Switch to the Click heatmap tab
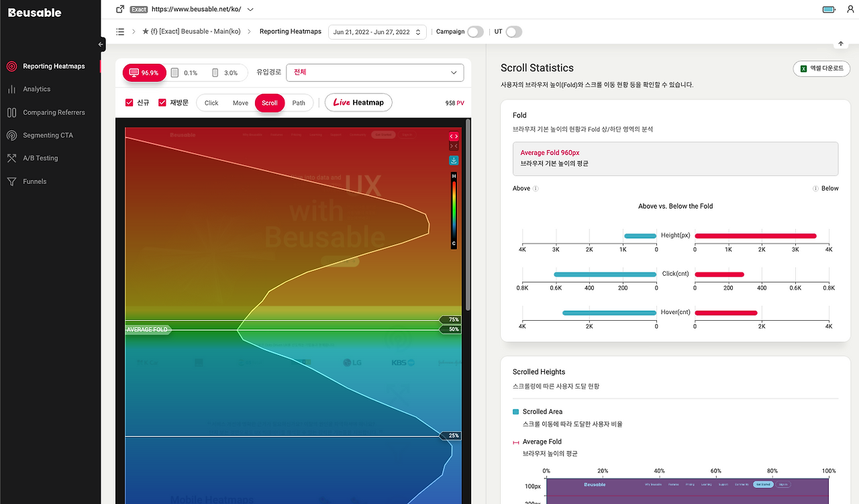Image resolution: width=859 pixels, height=504 pixels. click(x=211, y=103)
